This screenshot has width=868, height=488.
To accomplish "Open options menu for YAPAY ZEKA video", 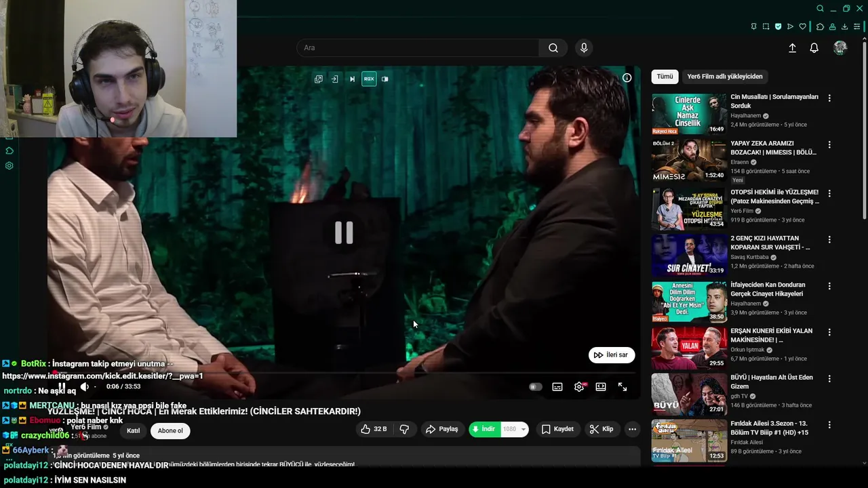I will [x=829, y=145].
